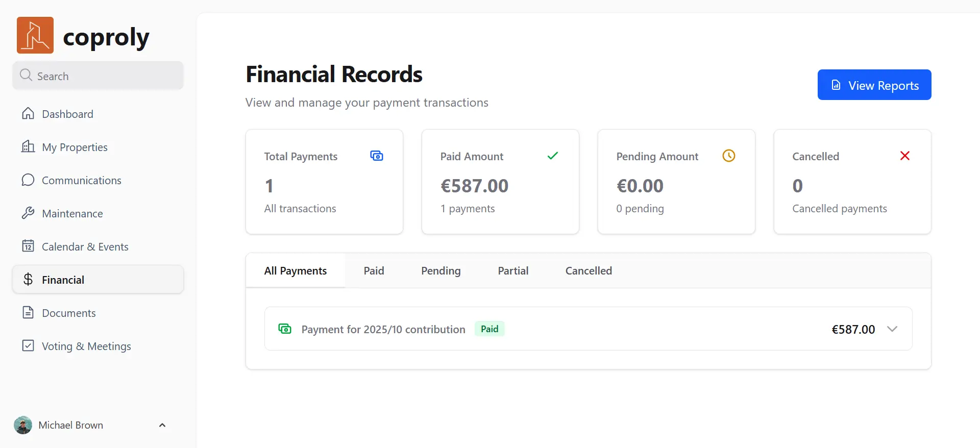
Task: Click the Calendar & Events calendar icon
Action: (28, 246)
